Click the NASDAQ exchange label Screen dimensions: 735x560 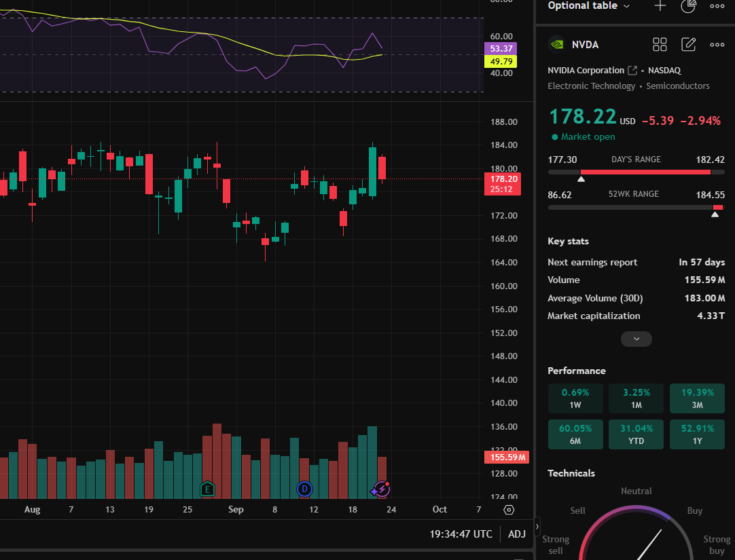coord(664,70)
